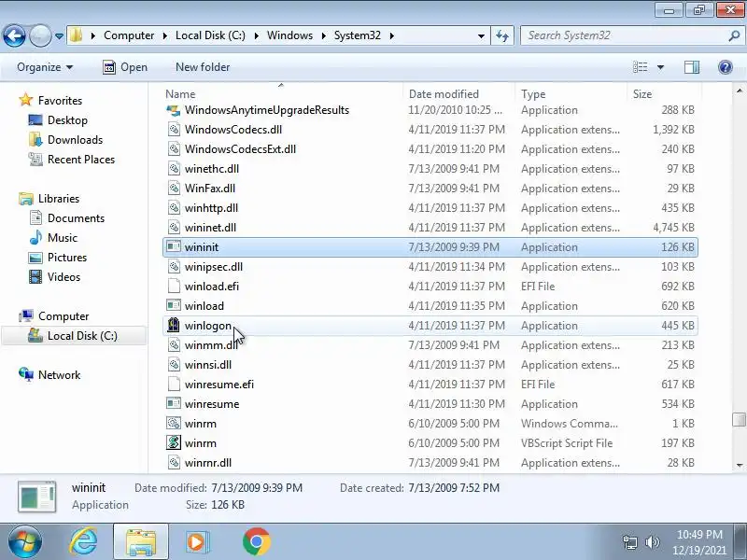747x560 pixels.
Task: Click scroll down arrow of file list
Action: [739, 465]
